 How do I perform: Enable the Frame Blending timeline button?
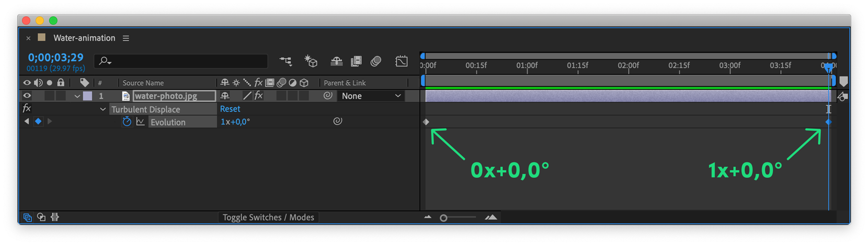pos(356,61)
